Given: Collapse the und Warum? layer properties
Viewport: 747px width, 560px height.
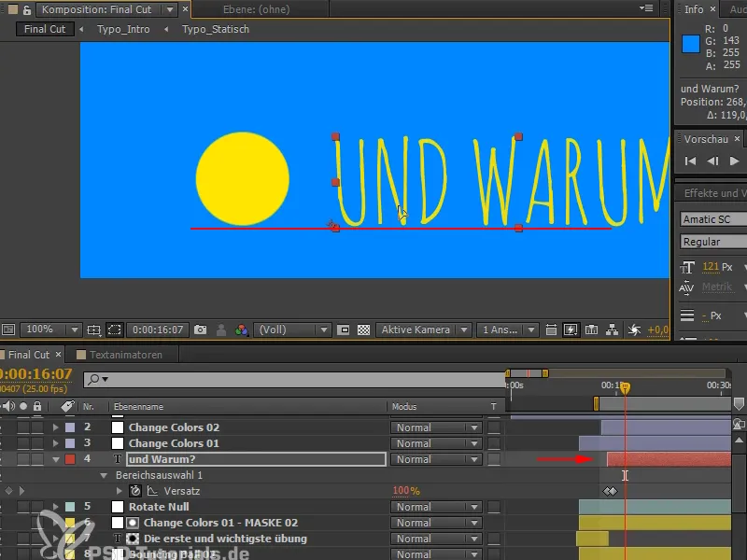Looking at the screenshot, I should click(56, 459).
